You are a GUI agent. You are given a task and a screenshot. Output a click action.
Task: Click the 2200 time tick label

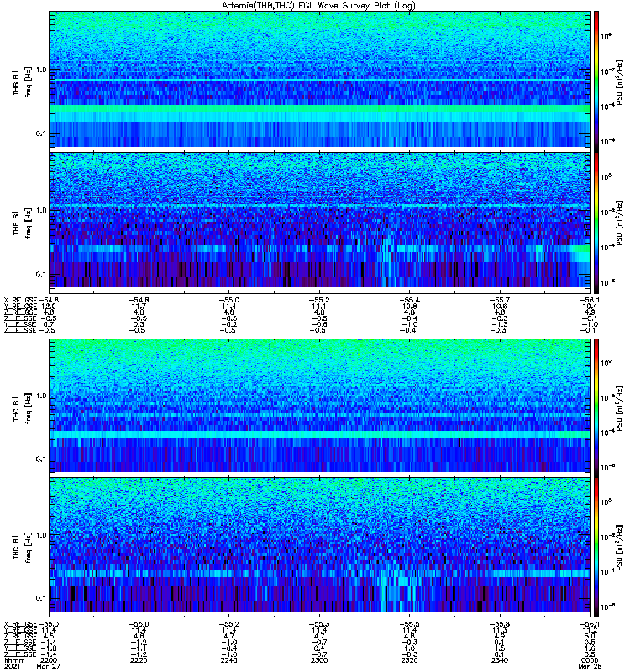click(x=48, y=660)
